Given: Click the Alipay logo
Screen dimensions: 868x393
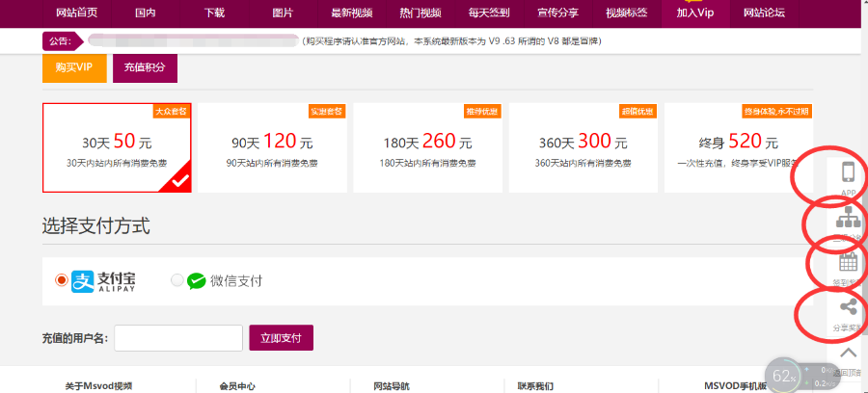Looking at the screenshot, I should coord(103,281).
